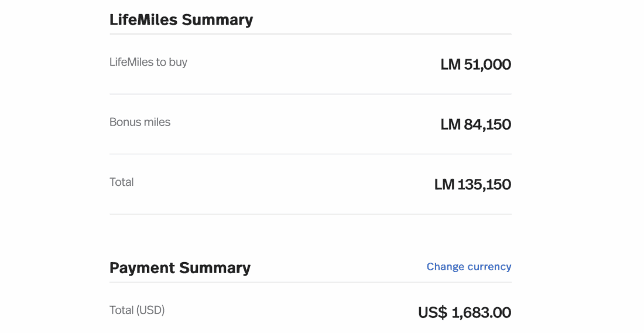Viewport: 644px width, 333px height.
Task: Click the divider under LifeMiles Summary heading
Action: (310, 34)
